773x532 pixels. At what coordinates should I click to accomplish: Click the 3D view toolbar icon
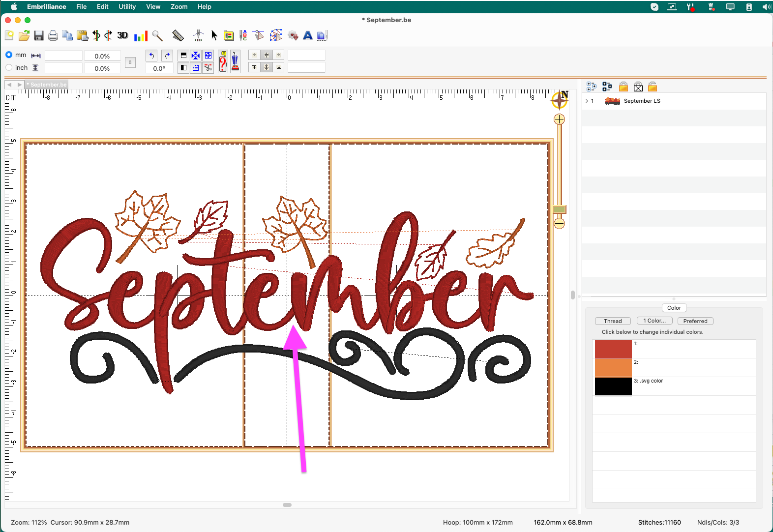[x=122, y=35]
